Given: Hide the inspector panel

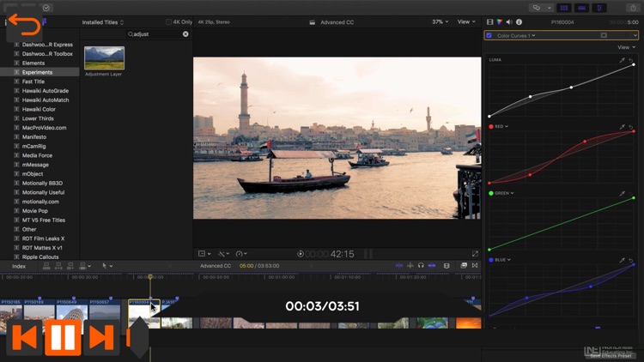Looking at the screenshot, I should point(599,8).
